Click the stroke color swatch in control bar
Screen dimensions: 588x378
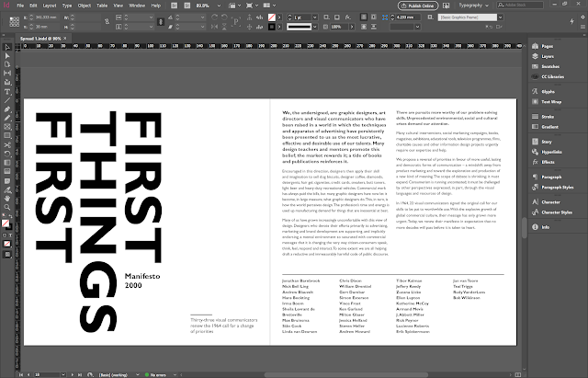(272, 27)
